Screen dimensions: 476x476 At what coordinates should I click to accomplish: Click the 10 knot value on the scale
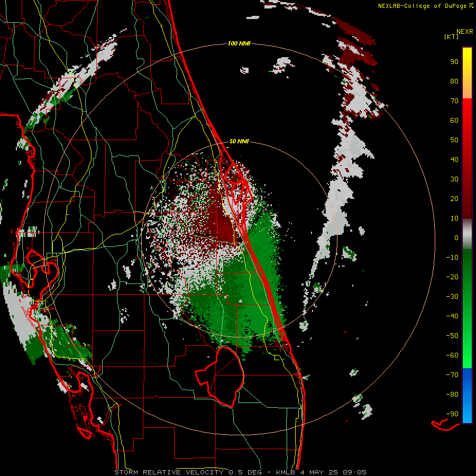pos(454,218)
